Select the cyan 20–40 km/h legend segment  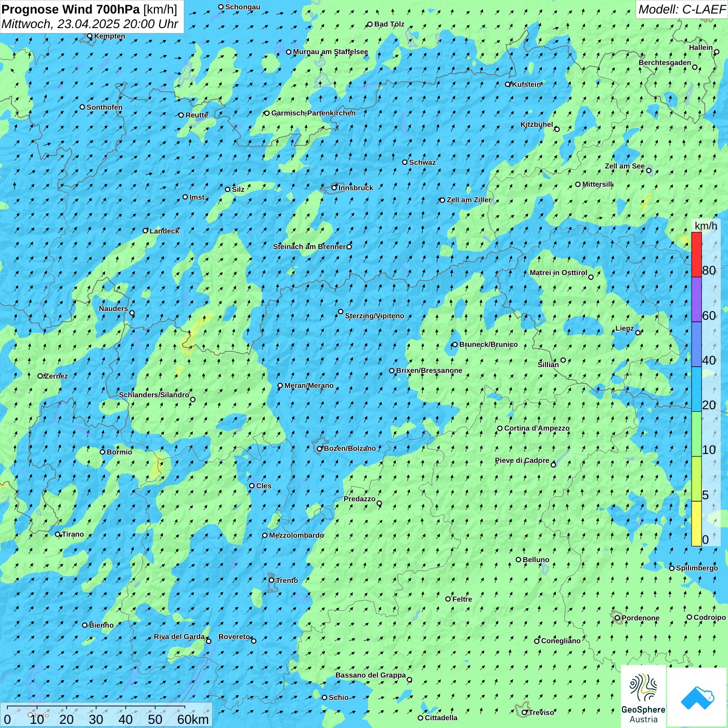click(x=696, y=389)
